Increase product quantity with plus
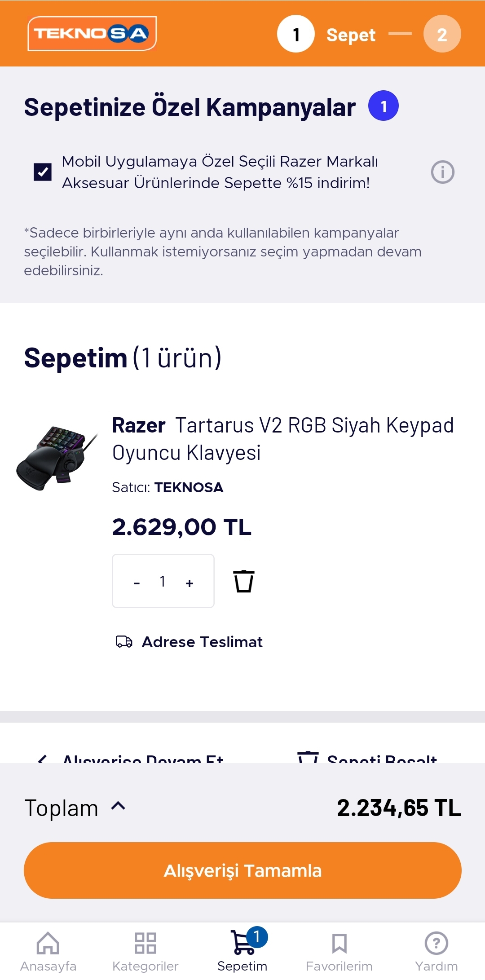Image resolution: width=485 pixels, height=980 pixels. click(190, 583)
